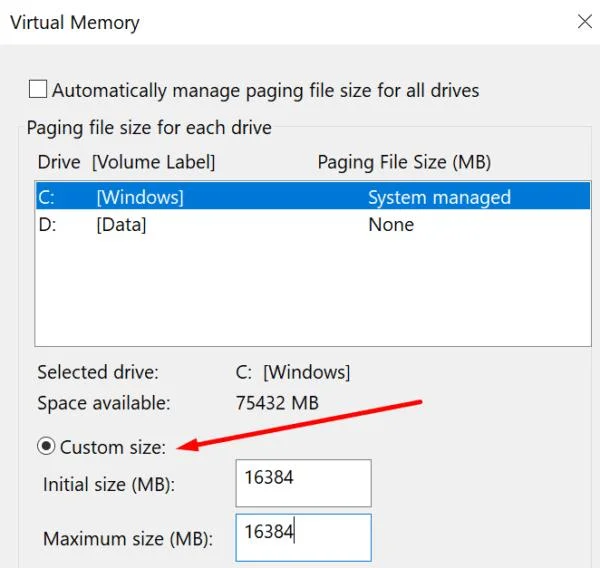The image size is (600, 568).
Task: Click the Maximum size (MB) field
Action: 303,537
